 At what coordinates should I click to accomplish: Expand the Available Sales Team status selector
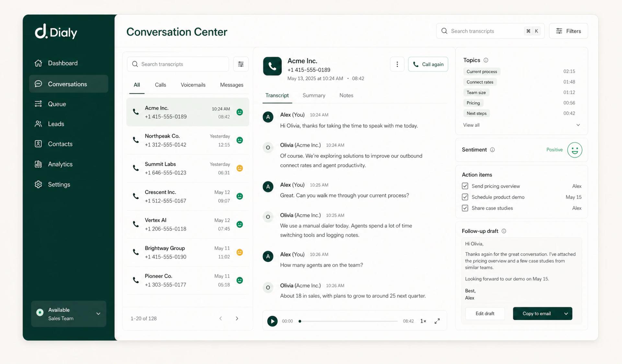point(98,314)
